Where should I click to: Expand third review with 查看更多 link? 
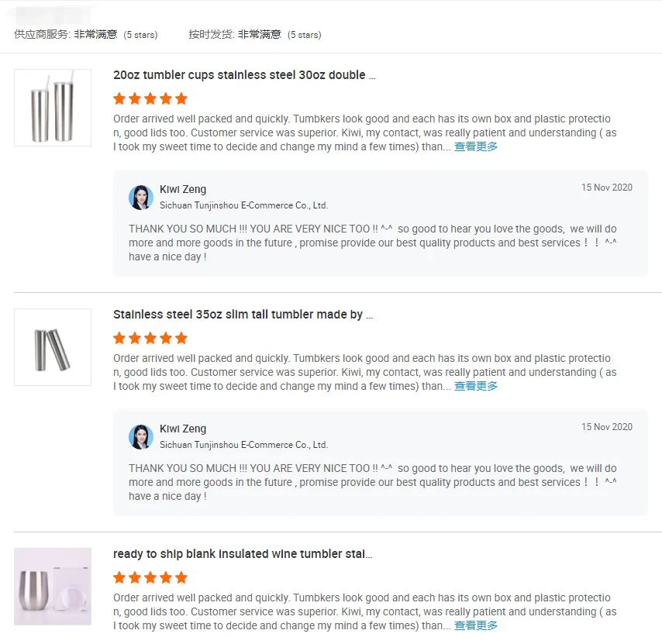click(476, 625)
